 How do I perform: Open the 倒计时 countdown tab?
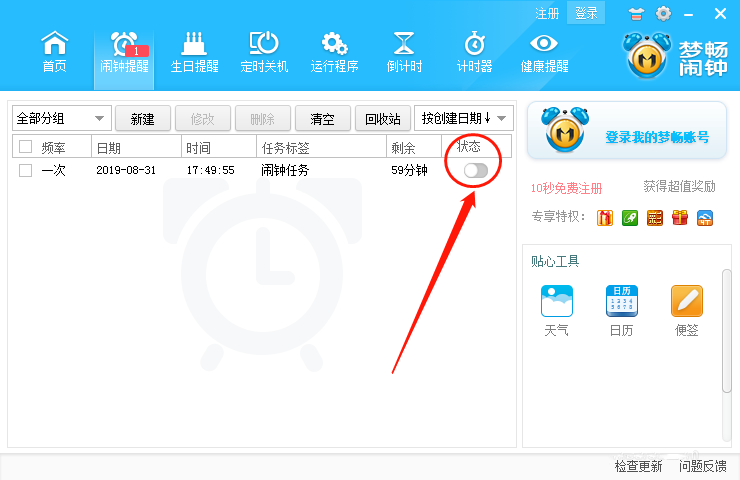click(x=404, y=52)
